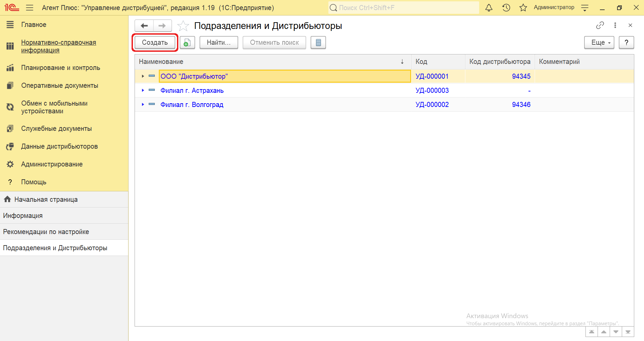Open favorites star in title bar
Image resolution: width=644 pixels, height=341 pixels.
pyautogui.click(x=523, y=8)
